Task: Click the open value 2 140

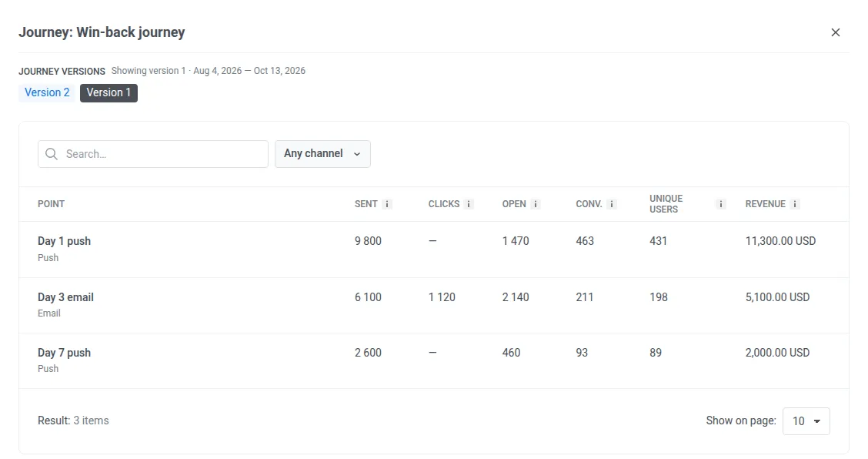Action: (516, 297)
